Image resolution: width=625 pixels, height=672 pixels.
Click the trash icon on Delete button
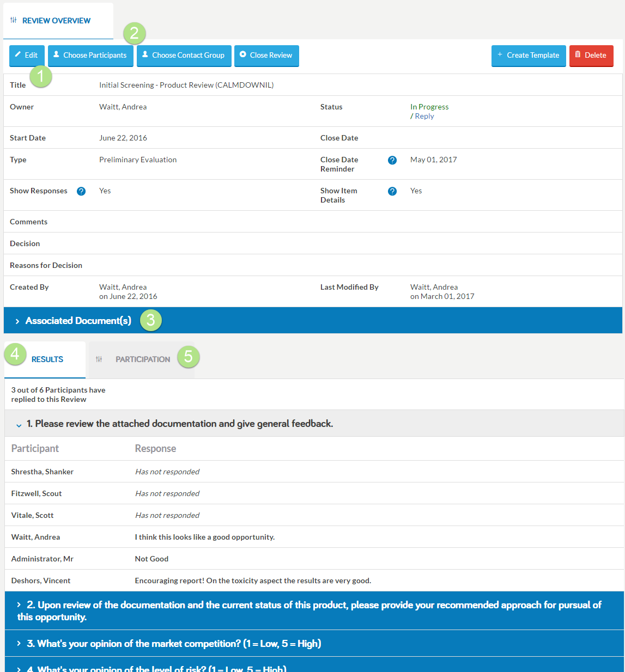[578, 54]
